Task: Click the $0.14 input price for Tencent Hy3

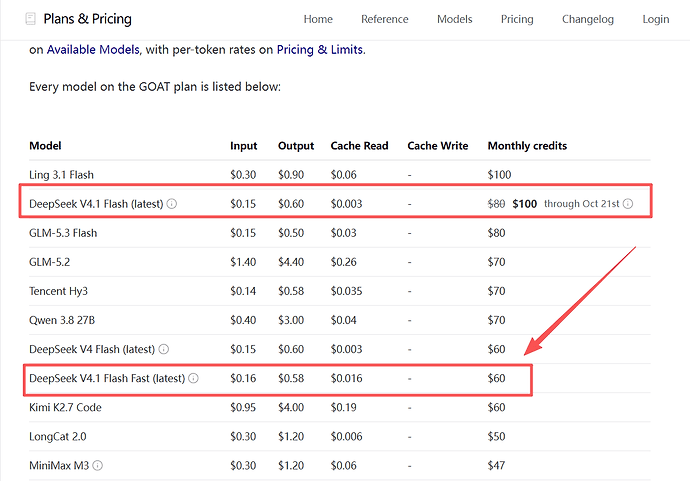Action: coord(243,291)
